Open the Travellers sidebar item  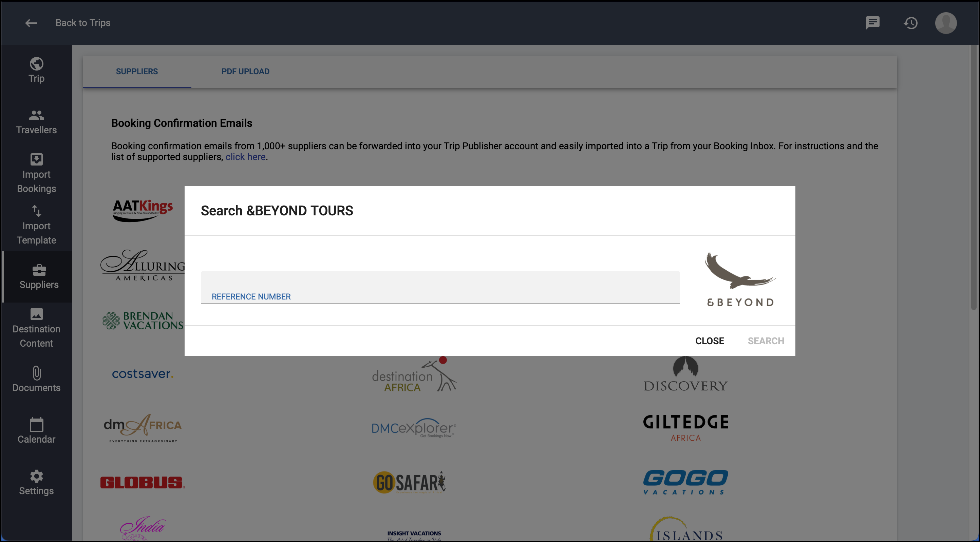tap(37, 122)
